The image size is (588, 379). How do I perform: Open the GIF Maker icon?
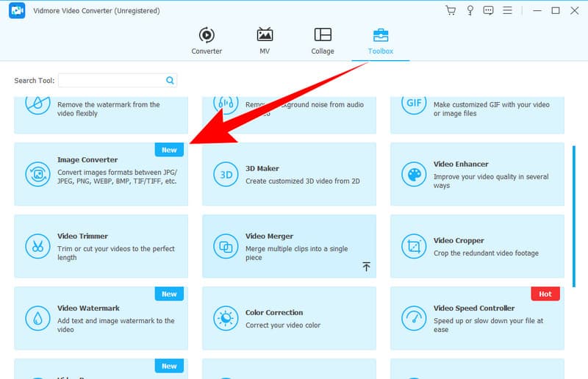click(x=414, y=103)
